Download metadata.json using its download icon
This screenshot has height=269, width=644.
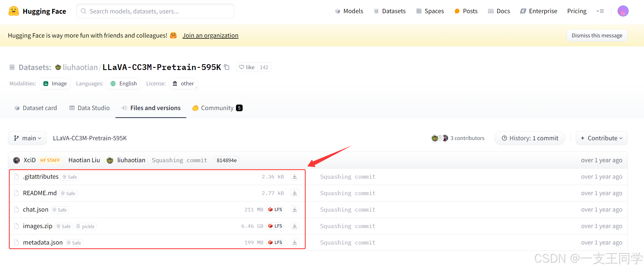295,242
